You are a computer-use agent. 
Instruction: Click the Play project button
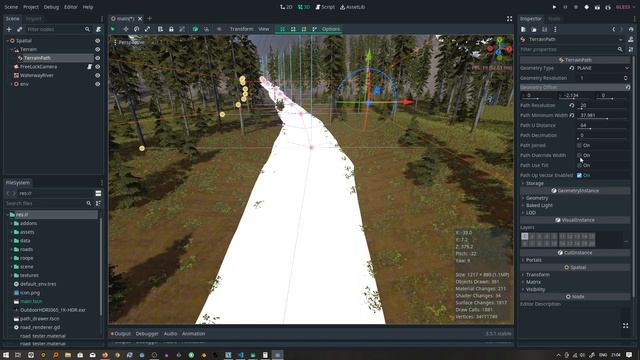(x=554, y=7)
